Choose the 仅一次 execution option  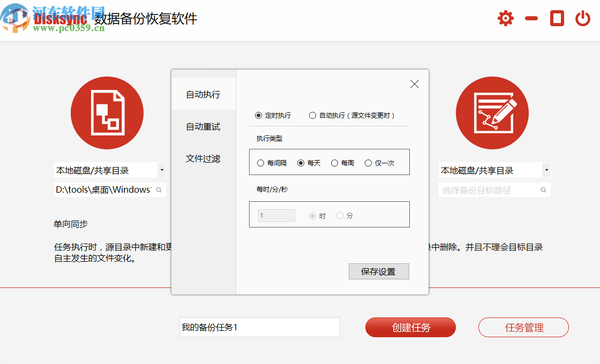[369, 163]
